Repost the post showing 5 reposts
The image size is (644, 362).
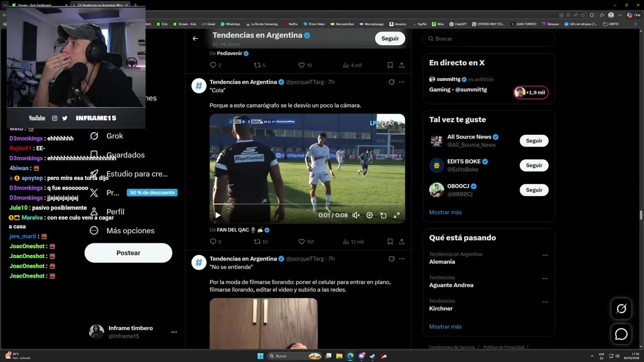pos(260,65)
